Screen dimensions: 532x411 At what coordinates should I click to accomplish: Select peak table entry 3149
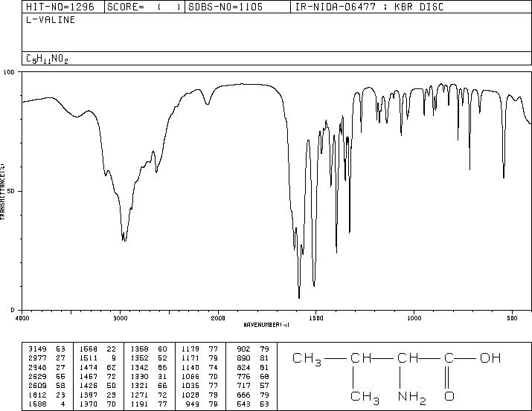37,349
